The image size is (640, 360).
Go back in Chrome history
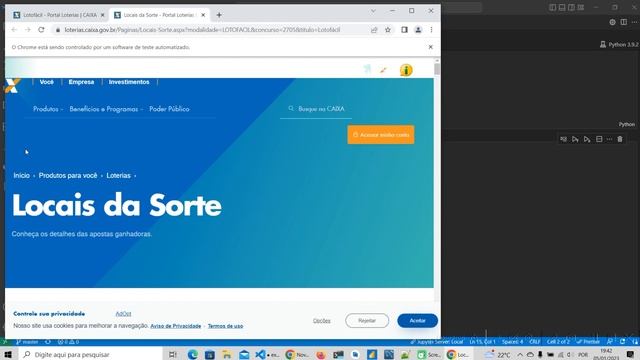click(14, 30)
